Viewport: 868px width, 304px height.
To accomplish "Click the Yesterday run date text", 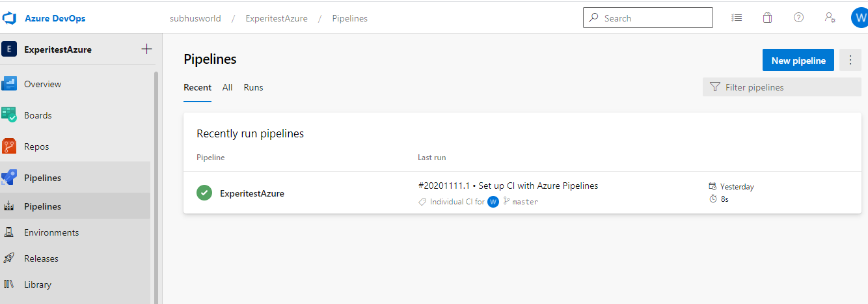I will point(737,187).
